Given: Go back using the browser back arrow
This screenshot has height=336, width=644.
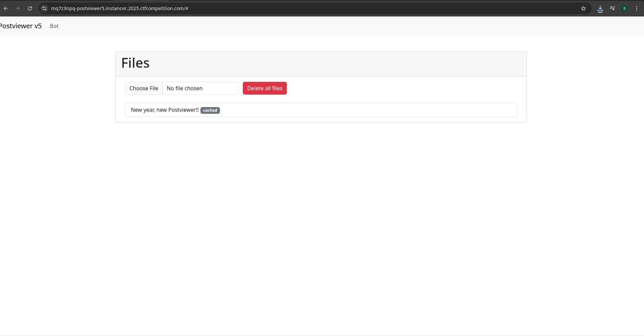Looking at the screenshot, I should tap(6, 8).
